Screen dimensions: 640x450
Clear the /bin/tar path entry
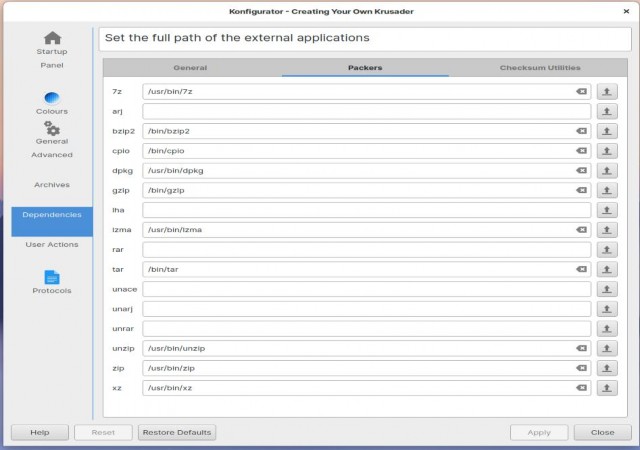[581, 269]
